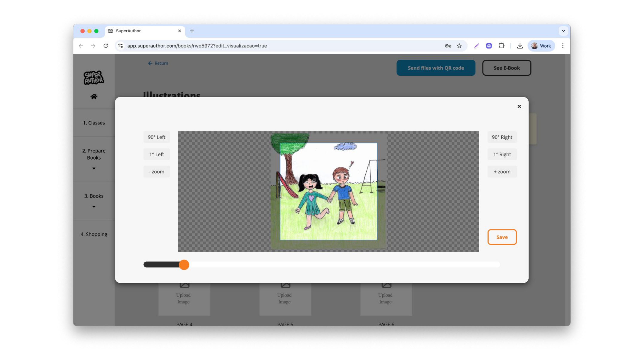The height and width of the screenshot is (362, 644).
Task: Open the tab search dropdown
Action: tap(563, 31)
